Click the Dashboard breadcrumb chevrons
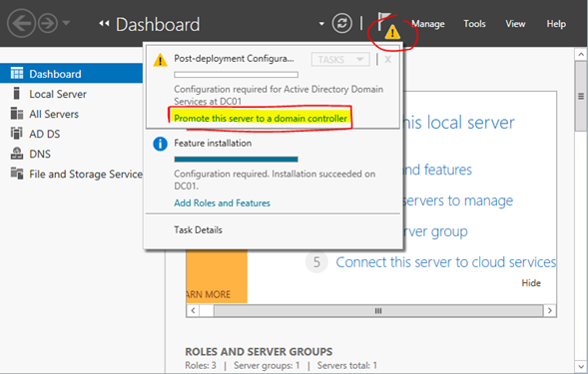The width and height of the screenshot is (588, 374). (104, 24)
